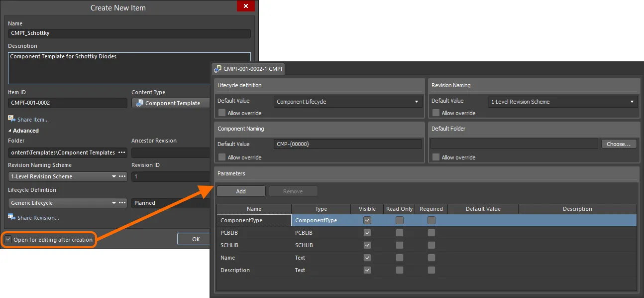Click the Description text box

(x=129, y=68)
